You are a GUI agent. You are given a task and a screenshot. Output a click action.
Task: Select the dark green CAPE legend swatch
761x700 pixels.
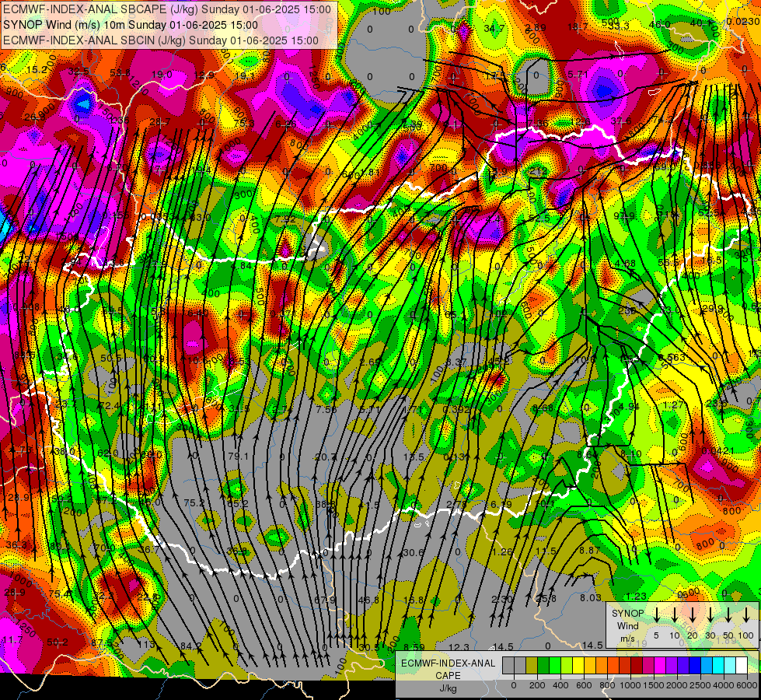click(x=543, y=666)
